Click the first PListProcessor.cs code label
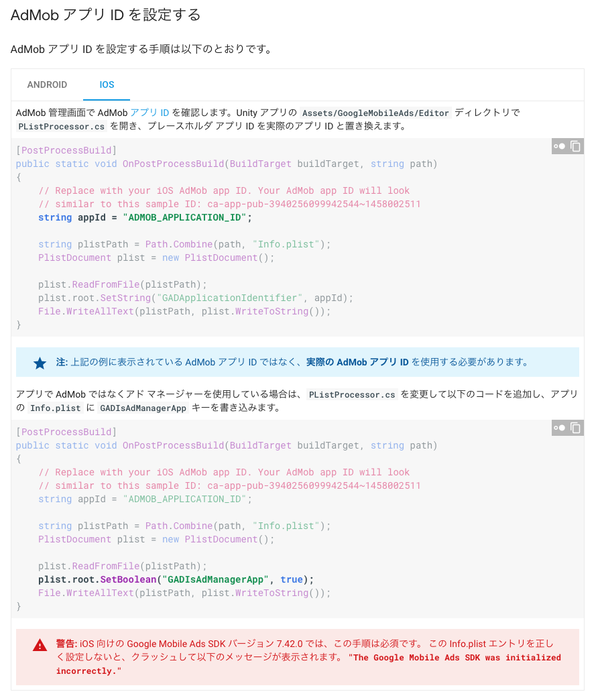Image resolution: width=598 pixels, height=700 pixels. click(x=61, y=126)
